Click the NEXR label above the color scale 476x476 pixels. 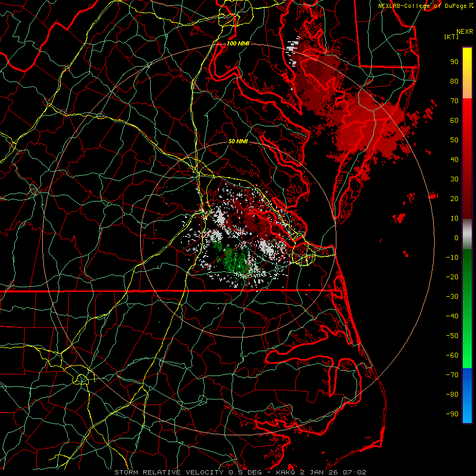coord(465,32)
